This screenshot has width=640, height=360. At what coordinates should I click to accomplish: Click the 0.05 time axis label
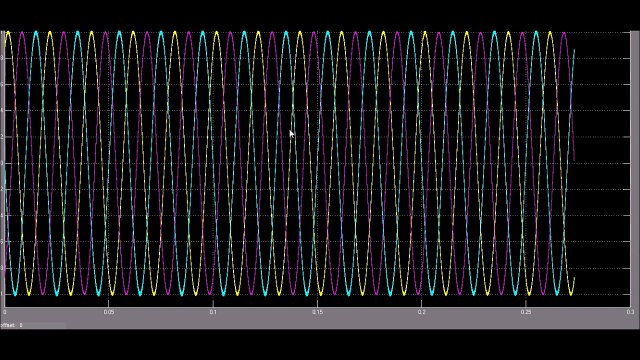[109, 312]
